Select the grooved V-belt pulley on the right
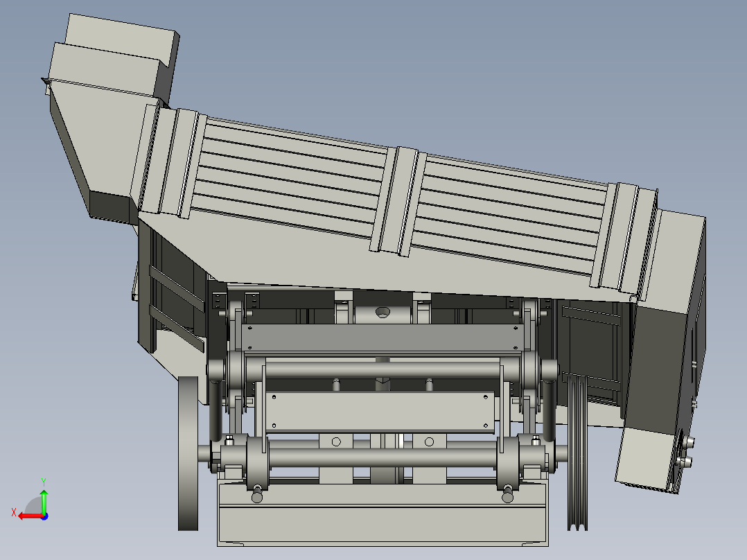 (x=577, y=453)
